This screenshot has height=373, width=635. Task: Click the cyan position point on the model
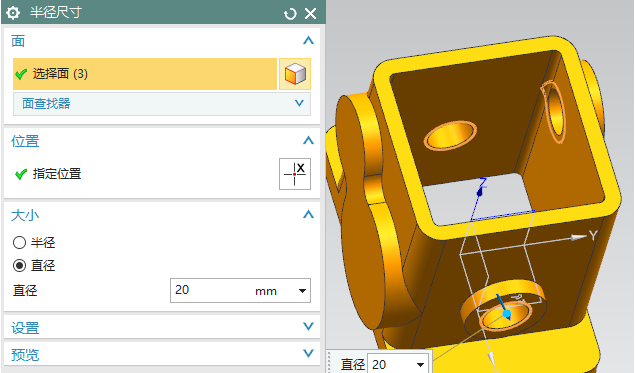pos(507,314)
